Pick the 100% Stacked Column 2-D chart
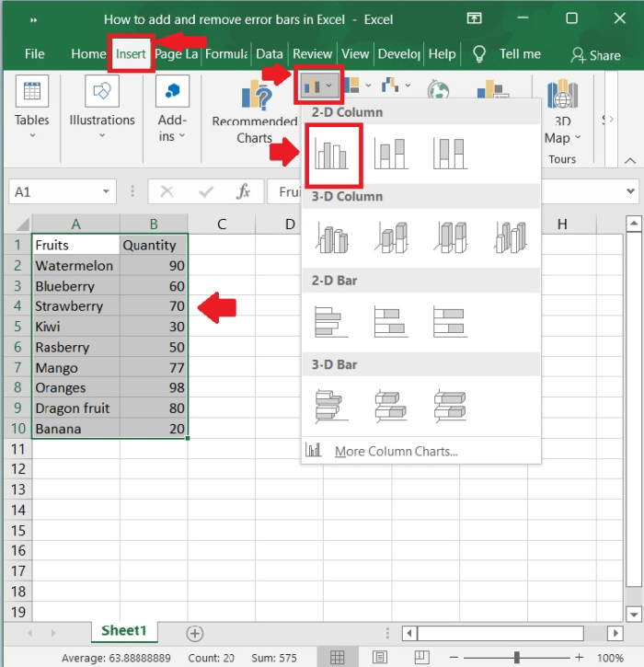The width and height of the screenshot is (644, 667). coord(450,154)
